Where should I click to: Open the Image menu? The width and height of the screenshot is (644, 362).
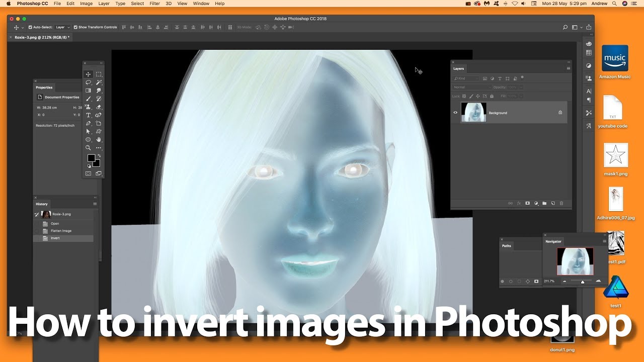86,4
